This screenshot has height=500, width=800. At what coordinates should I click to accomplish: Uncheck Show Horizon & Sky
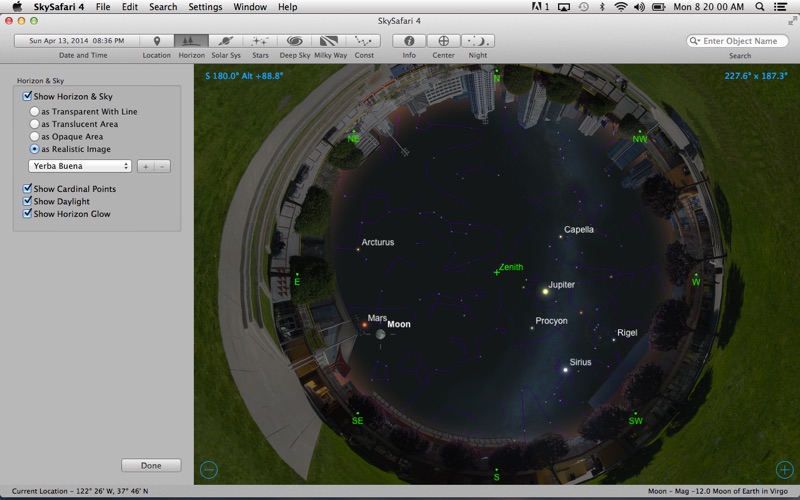pos(28,96)
